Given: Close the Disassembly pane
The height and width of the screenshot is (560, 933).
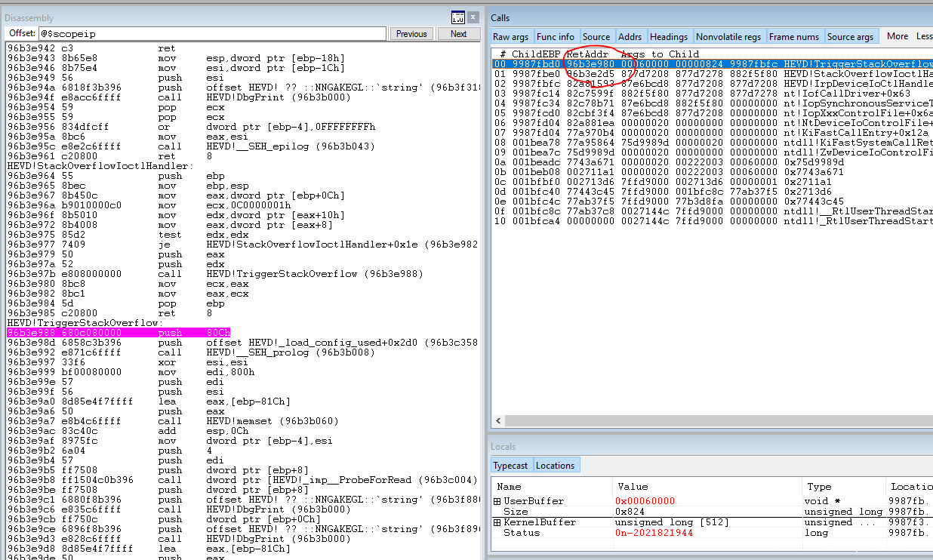Looking at the screenshot, I should point(473,17).
